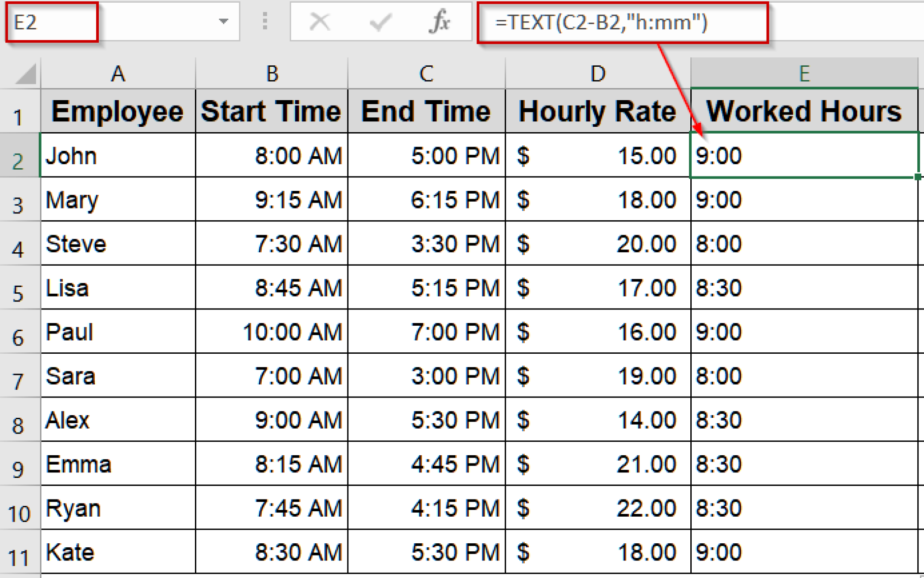
Task: Select the cell containing Emma
Action: (x=118, y=463)
